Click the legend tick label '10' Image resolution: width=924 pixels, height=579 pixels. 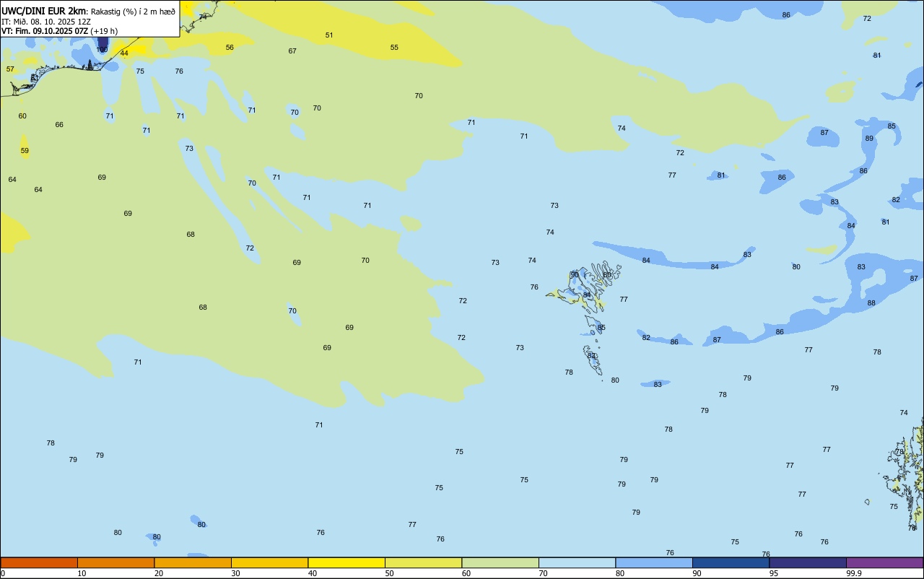pos(82,573)
